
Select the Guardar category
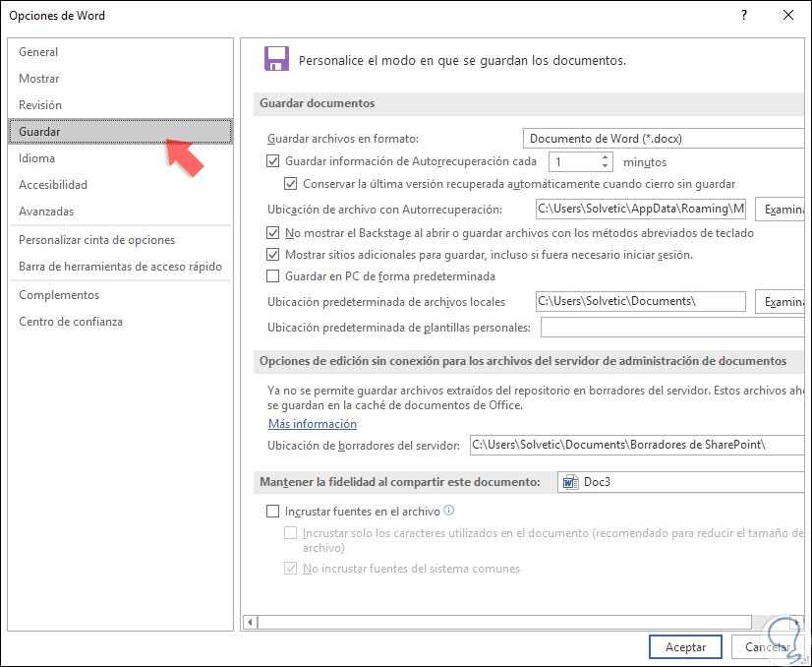(121, 131)
